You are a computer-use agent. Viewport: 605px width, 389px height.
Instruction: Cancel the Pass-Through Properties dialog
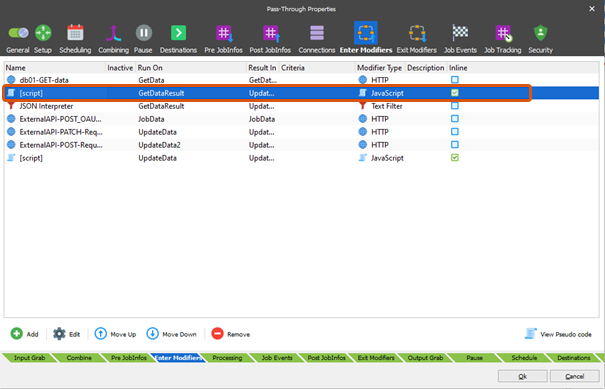(575, 376)
